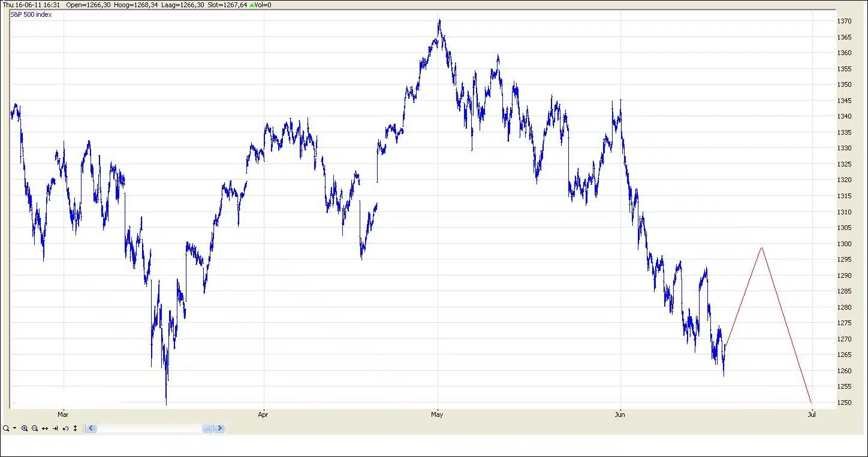Click the horizontal fit-width arrows icon
Viewport: 868px width, 457px height.
45,428
